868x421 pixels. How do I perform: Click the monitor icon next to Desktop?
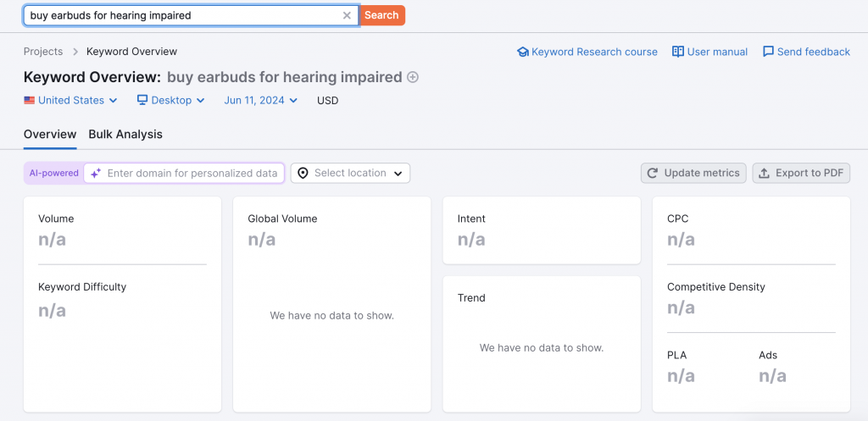(x=142, y=100)
